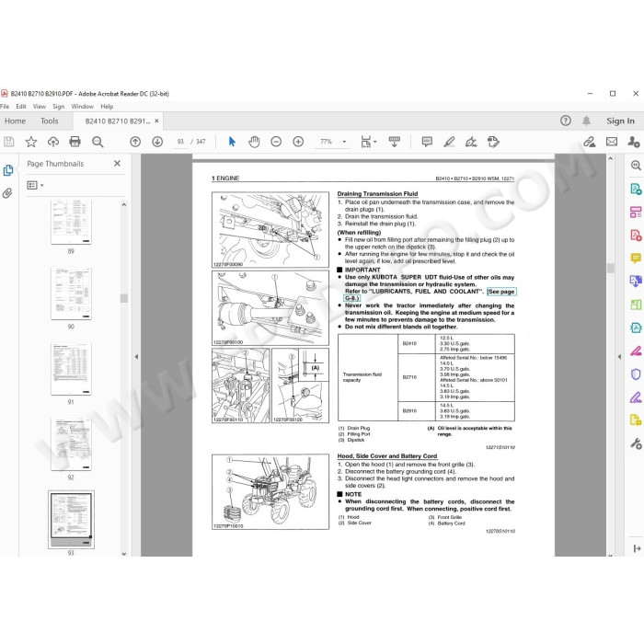Screen dimensions: 644x644
Task: Collapse the right tools pane arrow
Action: point(619,357)
